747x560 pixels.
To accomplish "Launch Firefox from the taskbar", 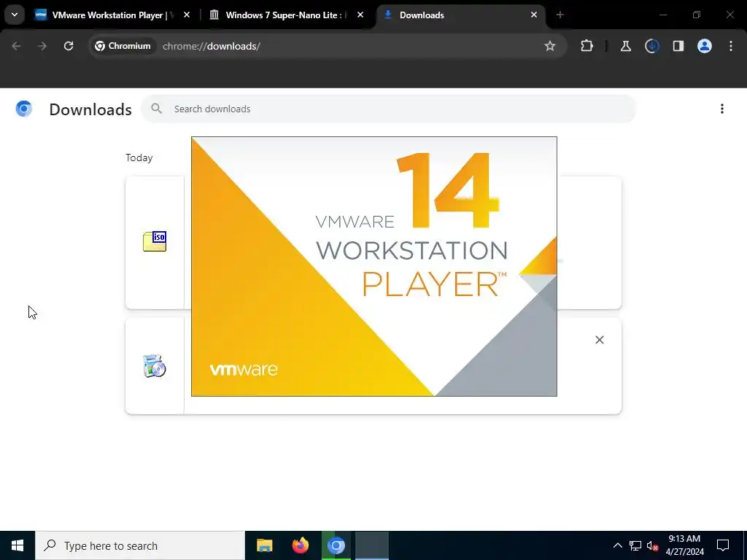I will (300, 545).
